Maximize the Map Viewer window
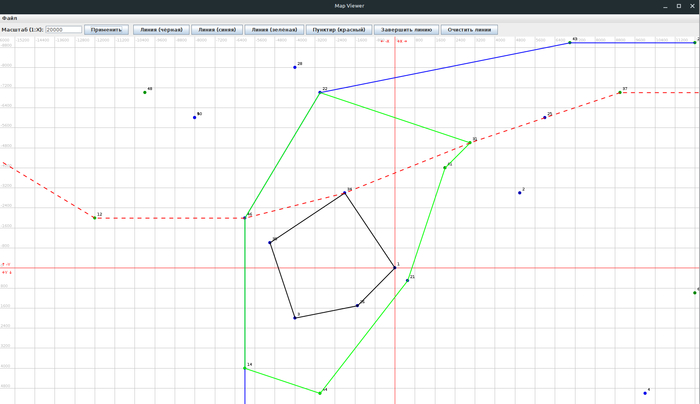 tap(678, 6)
